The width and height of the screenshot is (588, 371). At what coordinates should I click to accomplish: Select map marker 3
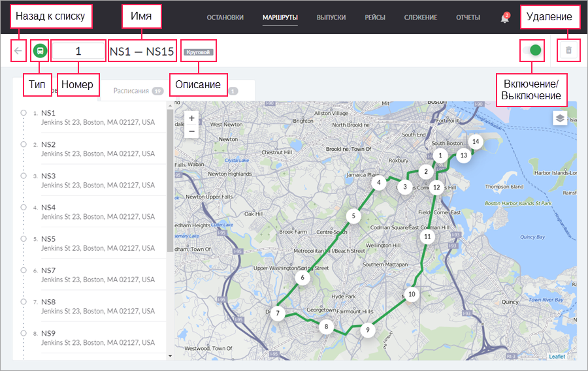405,187
